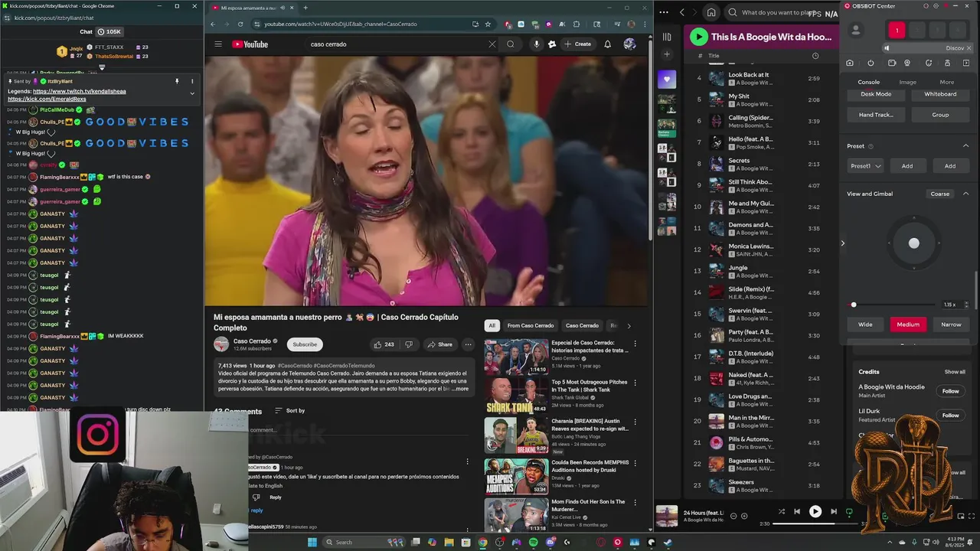Start OBSBOT video recording
This screenshot has width=980, height=551.
(891, 63)
